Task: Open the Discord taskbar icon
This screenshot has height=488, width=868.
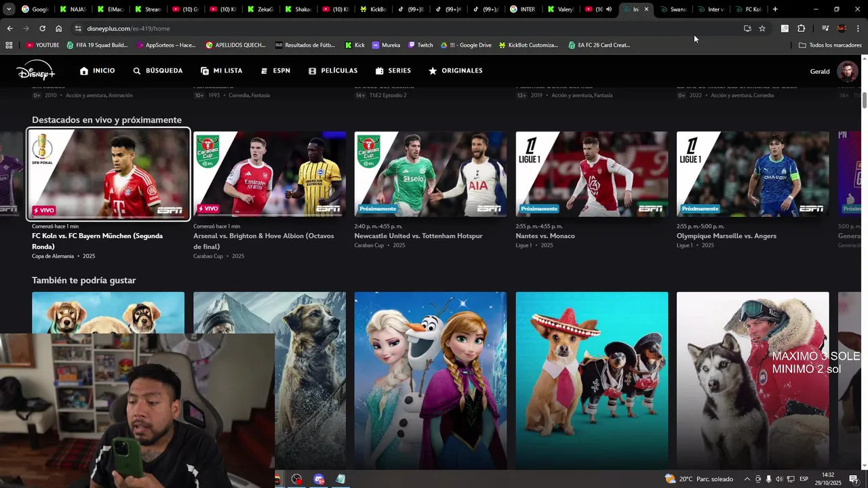Action: coord(319,479)
